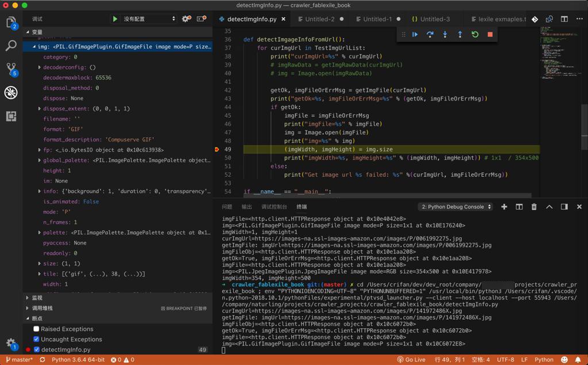Click the Python 3.6.4 64-bit interpreter selector
Viewport: 588px width, 365px height.
78,360
